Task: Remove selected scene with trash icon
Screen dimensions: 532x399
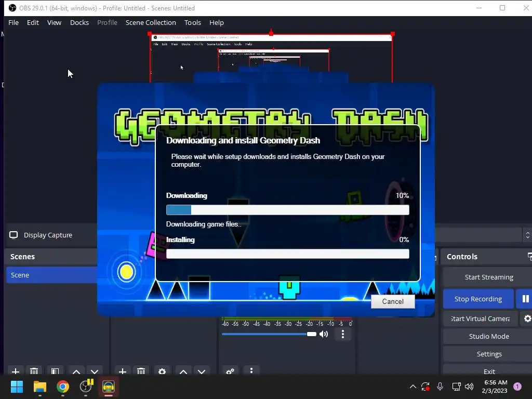Action: [x=34, y=371]
